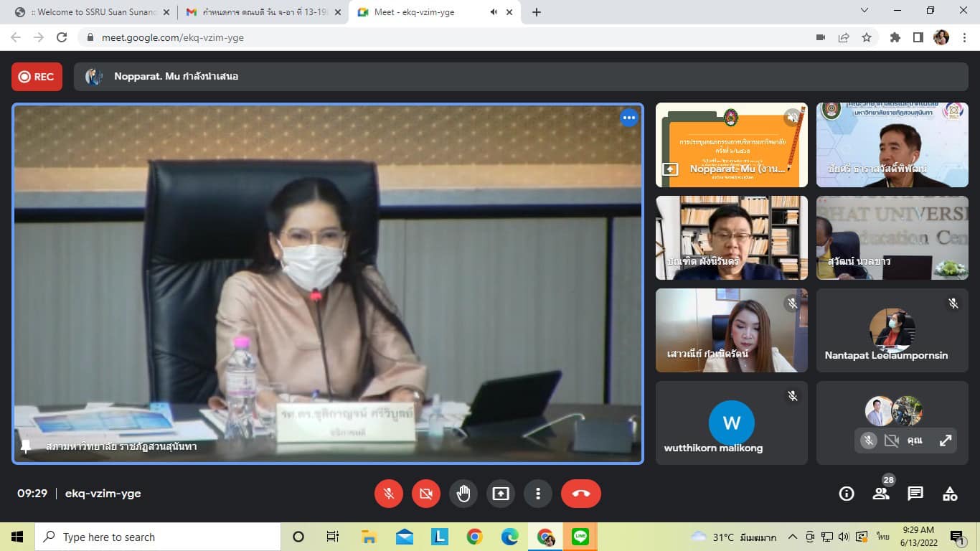Image resolution: width=980 pixels, height=551 pixels.
Task: Click the Present now screen share button
Action: 501,494
